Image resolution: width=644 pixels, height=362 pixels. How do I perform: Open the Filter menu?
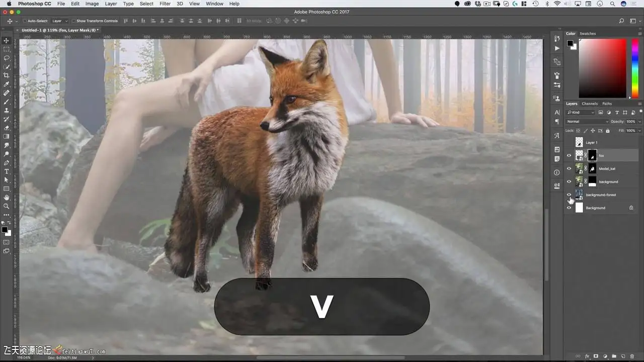point(165,4)
